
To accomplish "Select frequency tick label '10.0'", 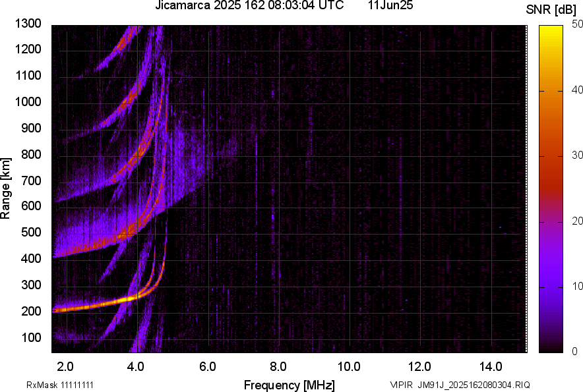I will pos(349,367).
